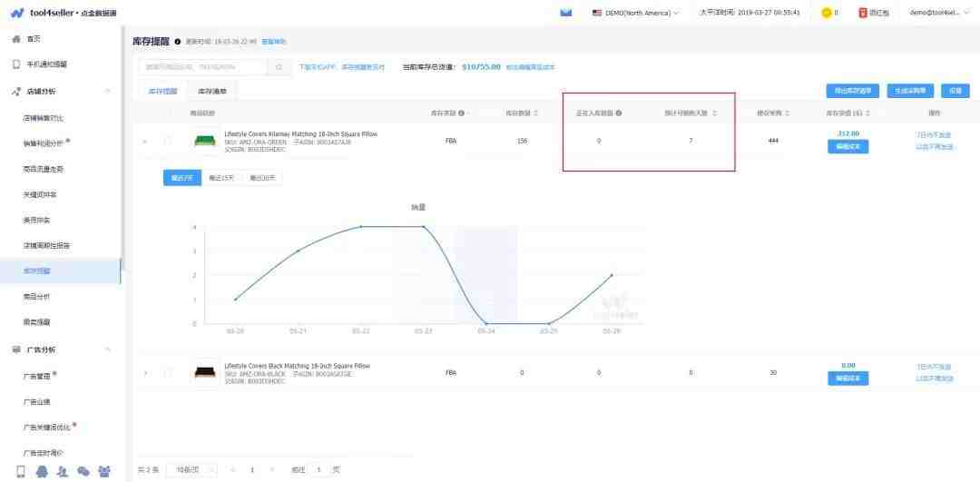Click the mobile phone icon in bottom bar

point(21,471)
